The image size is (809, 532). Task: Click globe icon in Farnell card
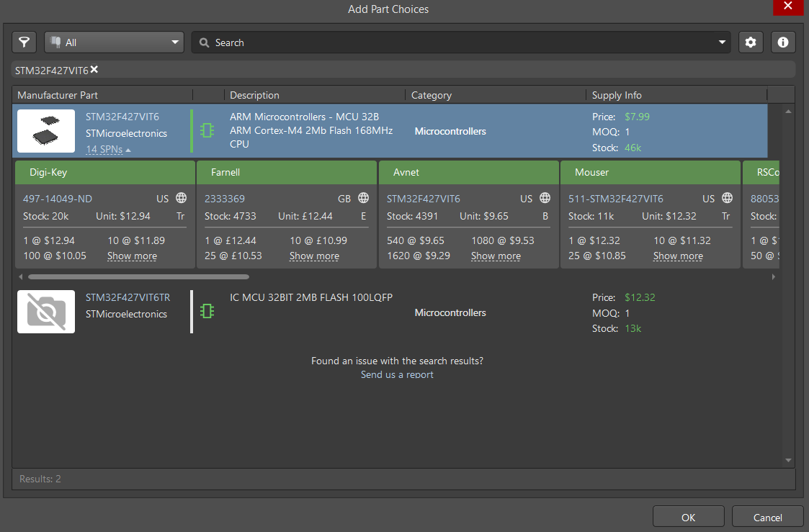pos(363,199)
